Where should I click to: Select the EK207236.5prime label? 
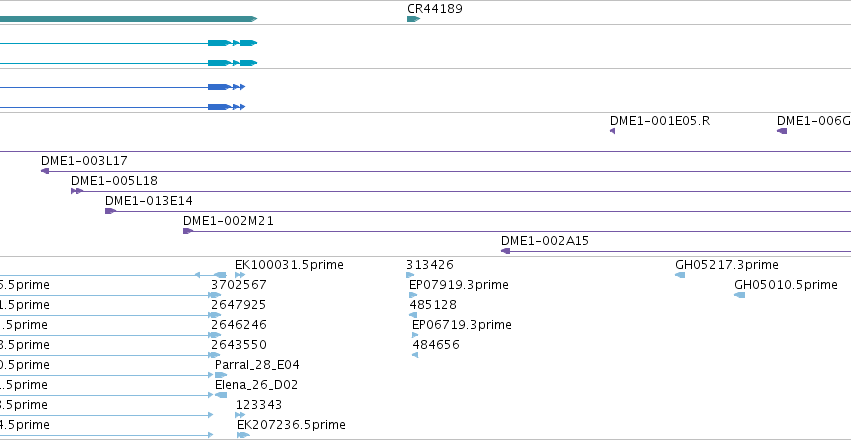[291, 425]
